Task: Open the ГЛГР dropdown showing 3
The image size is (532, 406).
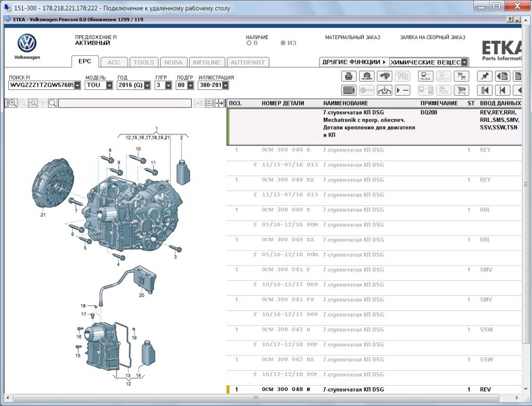Action: 168,85
